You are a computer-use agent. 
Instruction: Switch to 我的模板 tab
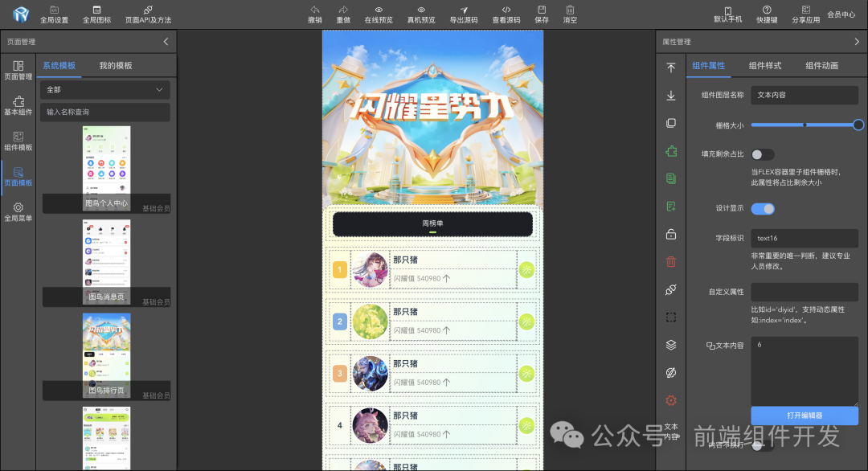[x=116, y=65]
